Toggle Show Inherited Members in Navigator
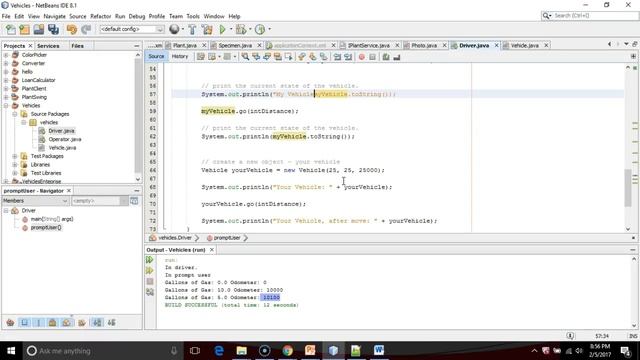This screenshot has height=360, width=640. coord(11,323)
